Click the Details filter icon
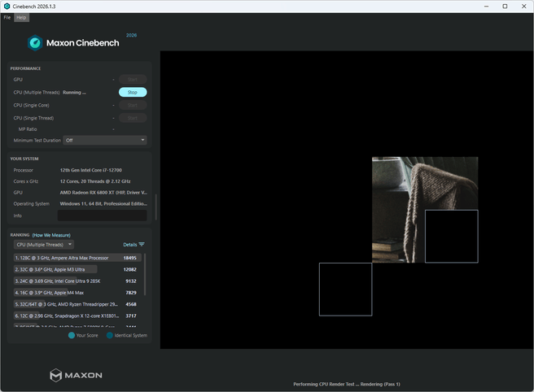Screen dimensions: 534x392 tap(142, 245)
